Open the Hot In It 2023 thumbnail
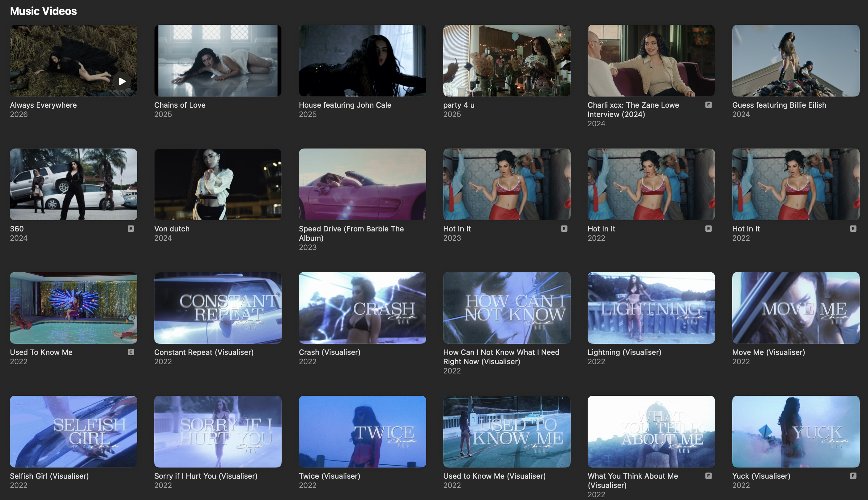 coord(507,184)
